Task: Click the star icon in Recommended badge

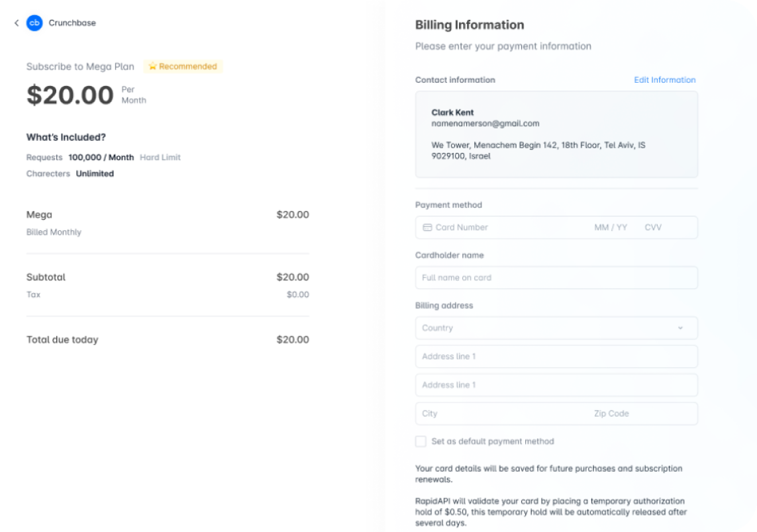Action: click(x=152, y=66)
